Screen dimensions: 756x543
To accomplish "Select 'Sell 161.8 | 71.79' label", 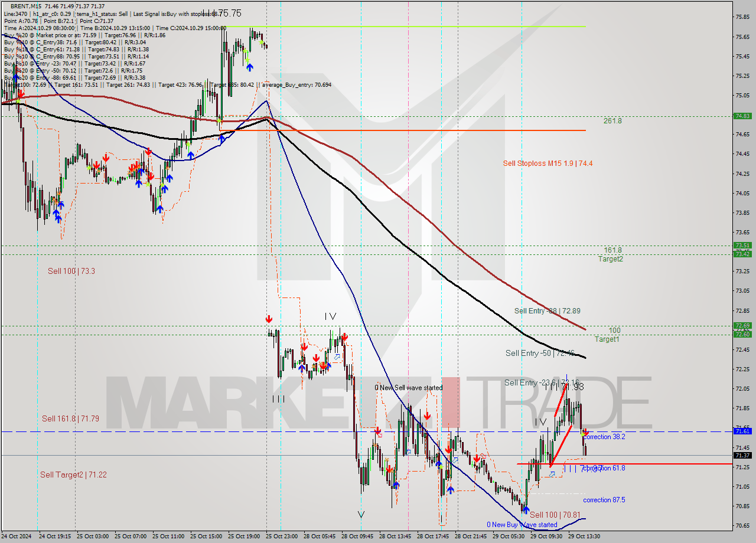I will 70,418.
